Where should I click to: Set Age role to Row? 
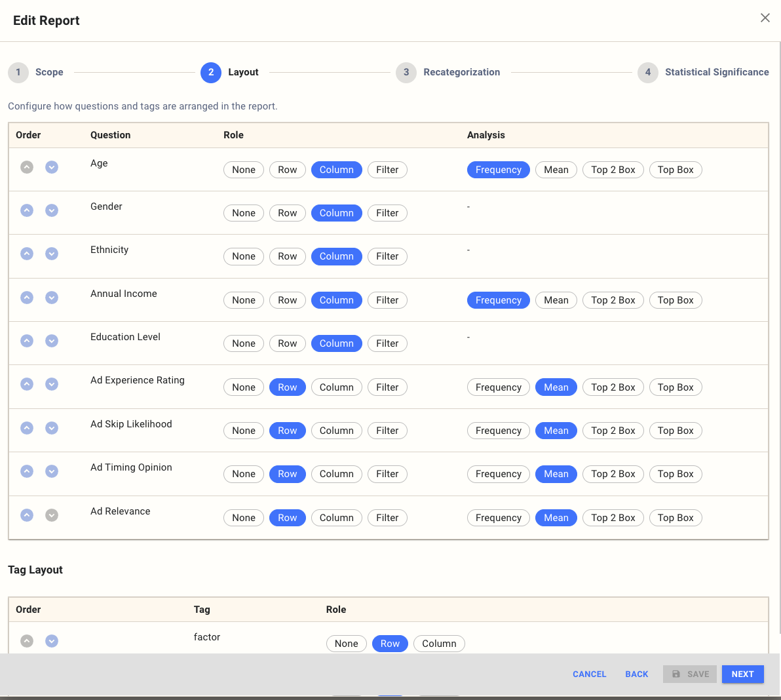click(x=287, y=169)
